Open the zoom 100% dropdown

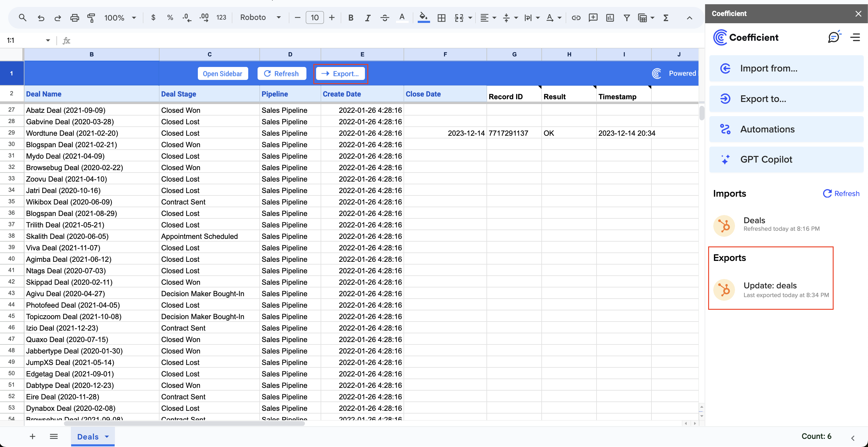(x=120, y=17)
